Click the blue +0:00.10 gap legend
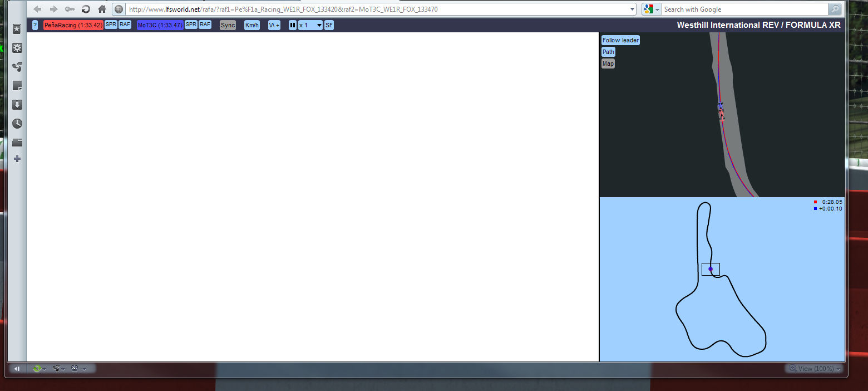Image resolution: width=868 pixels, height=391 pixels. click(828, 209)
